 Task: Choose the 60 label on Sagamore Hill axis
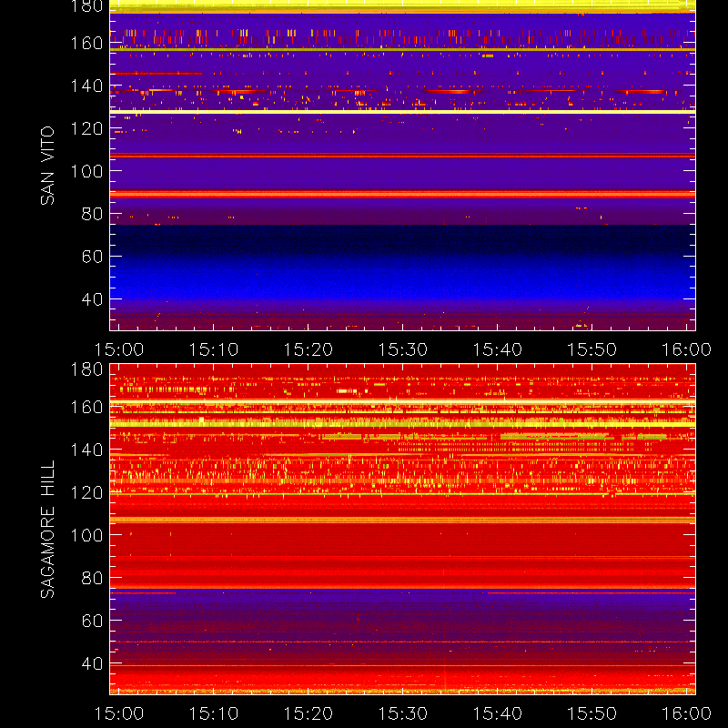(93, 621)
